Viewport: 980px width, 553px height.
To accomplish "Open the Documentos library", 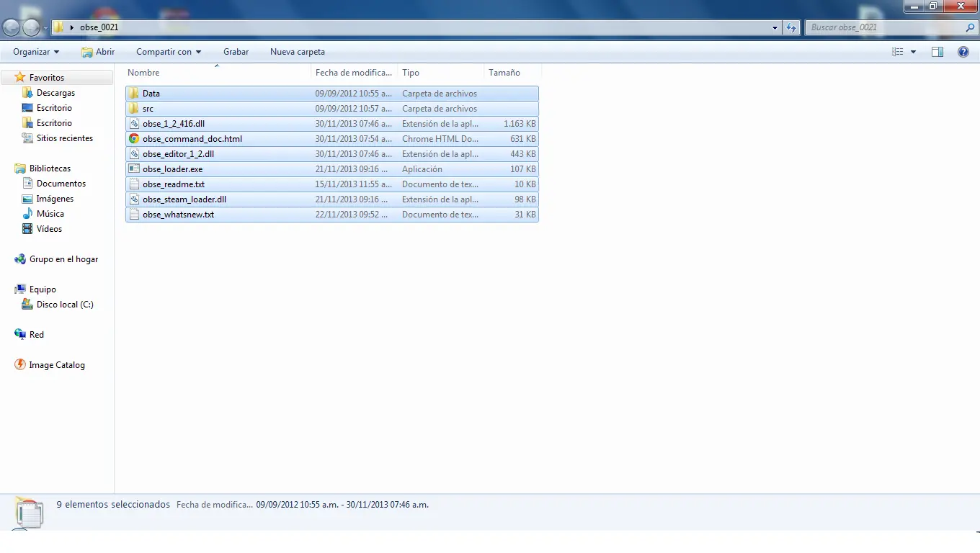I will (61, 184).
